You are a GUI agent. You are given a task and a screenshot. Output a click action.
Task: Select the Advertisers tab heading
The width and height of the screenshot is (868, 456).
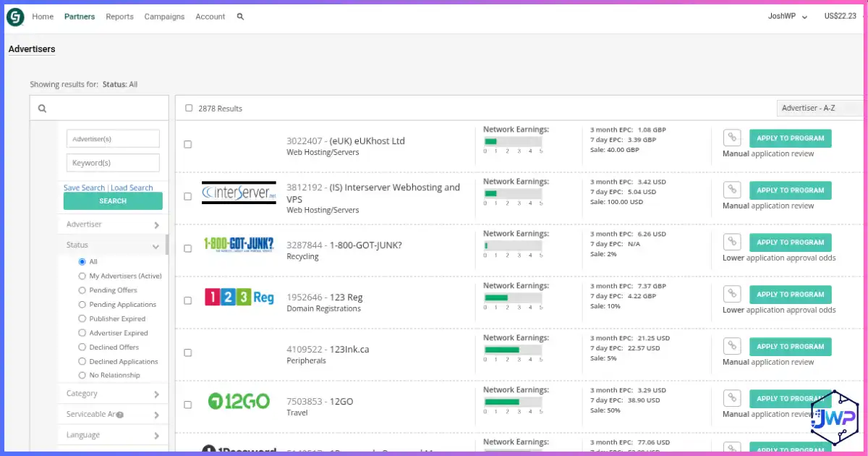[32, 49]
